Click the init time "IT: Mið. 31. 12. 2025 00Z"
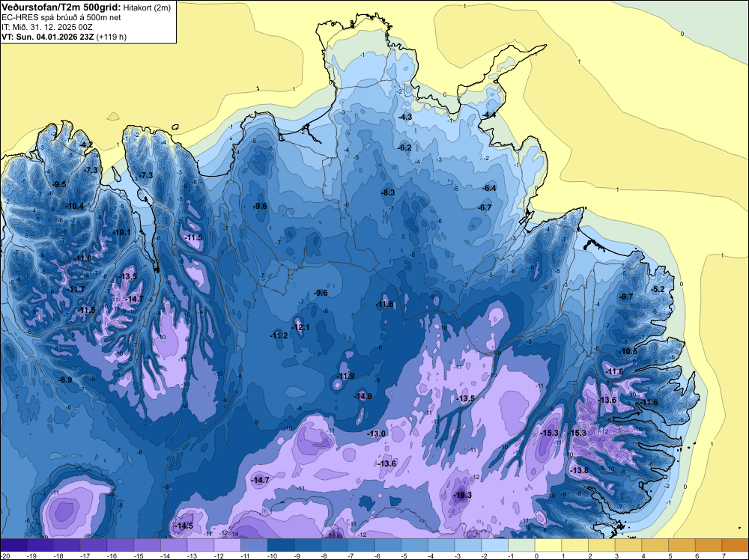 click(x=46, y=27)
